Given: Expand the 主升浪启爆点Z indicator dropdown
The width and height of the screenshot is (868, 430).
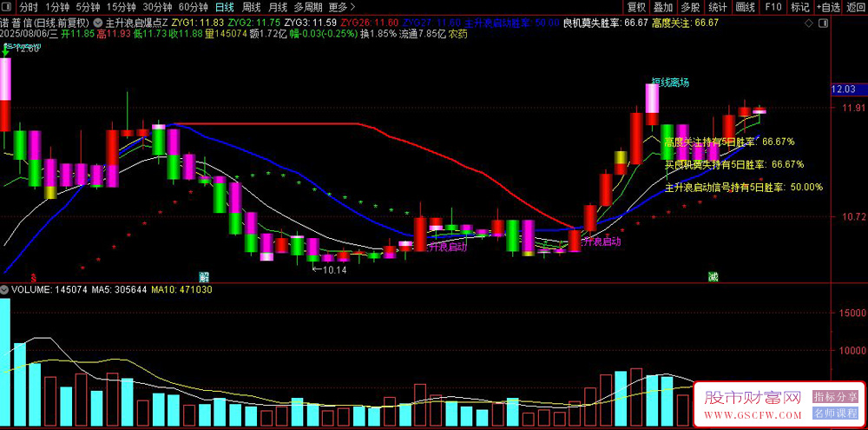Looking at the screenshot, I should coord(99,23).
